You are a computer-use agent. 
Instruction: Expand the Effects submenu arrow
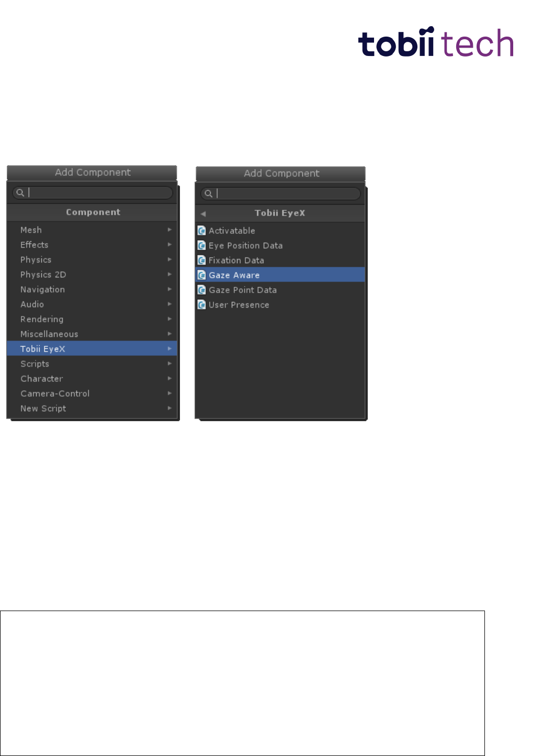(169, 244)
